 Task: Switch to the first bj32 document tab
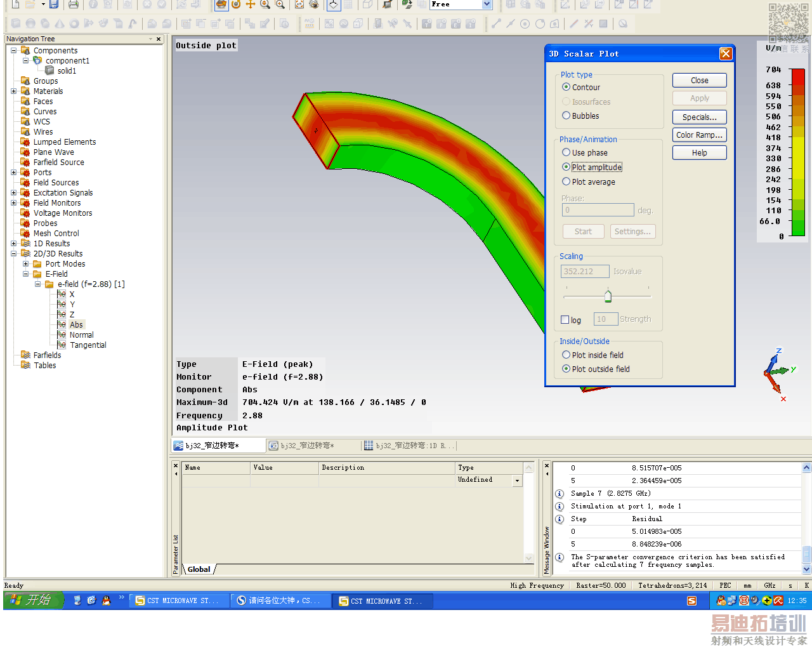(218, 446)
